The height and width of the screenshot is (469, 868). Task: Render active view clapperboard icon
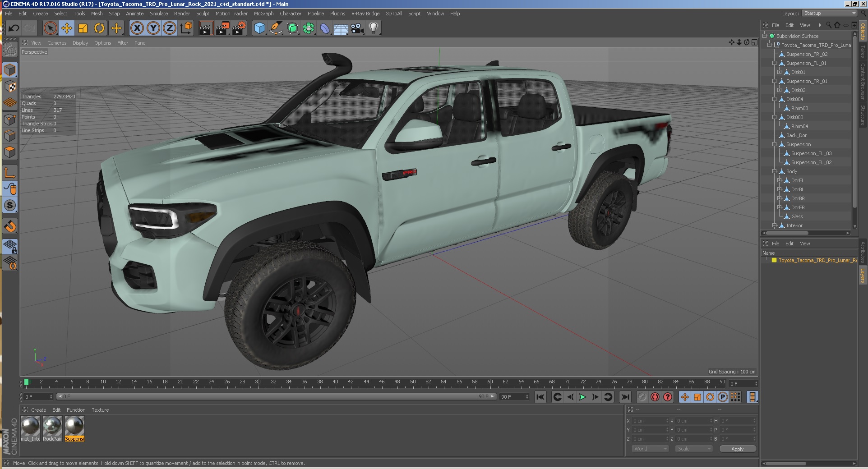click(x=206, y=28)
